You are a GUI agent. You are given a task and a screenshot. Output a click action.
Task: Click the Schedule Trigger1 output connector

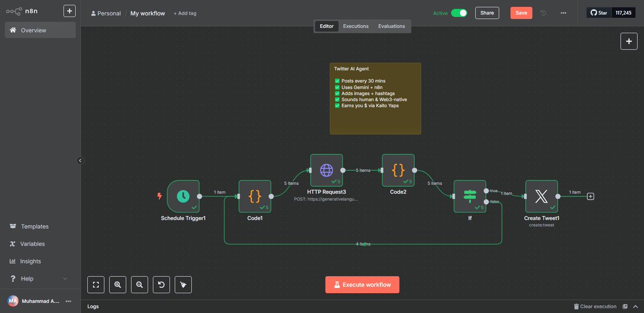[x=199, y=196]
